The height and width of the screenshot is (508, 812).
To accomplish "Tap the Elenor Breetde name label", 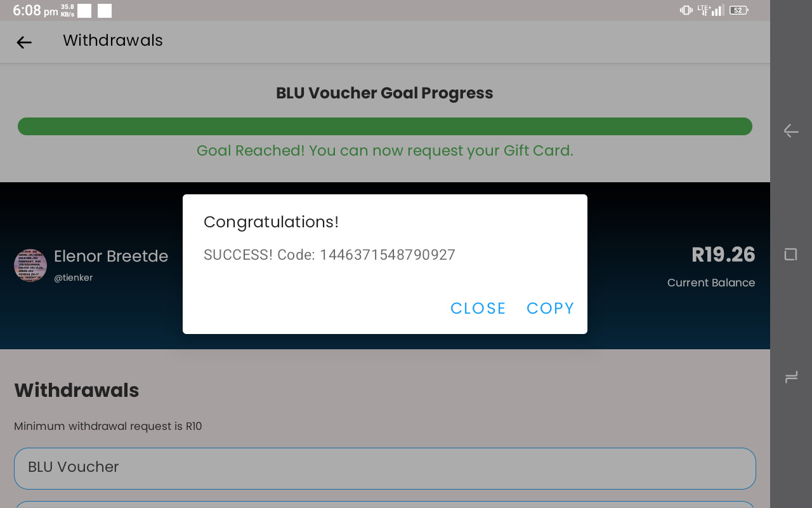I will tap(111, 256).
